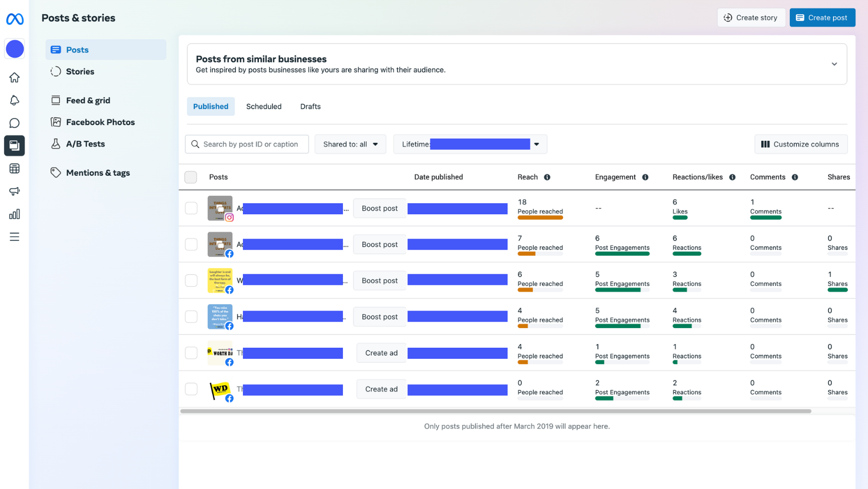Click the search by post ID field
Image resolution: width=868 pixels, height=489 pixels.
pos(247,144)
